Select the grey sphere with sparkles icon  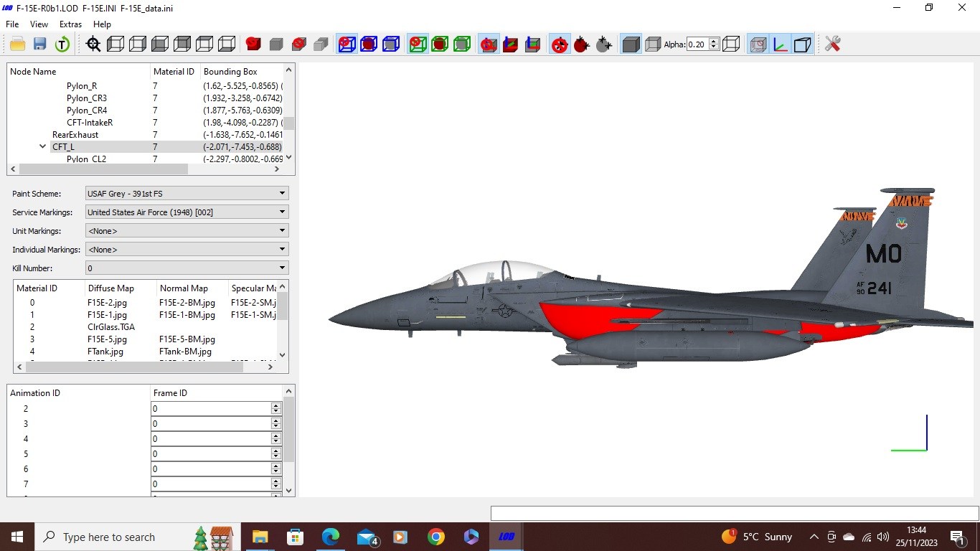pos(604,44)
